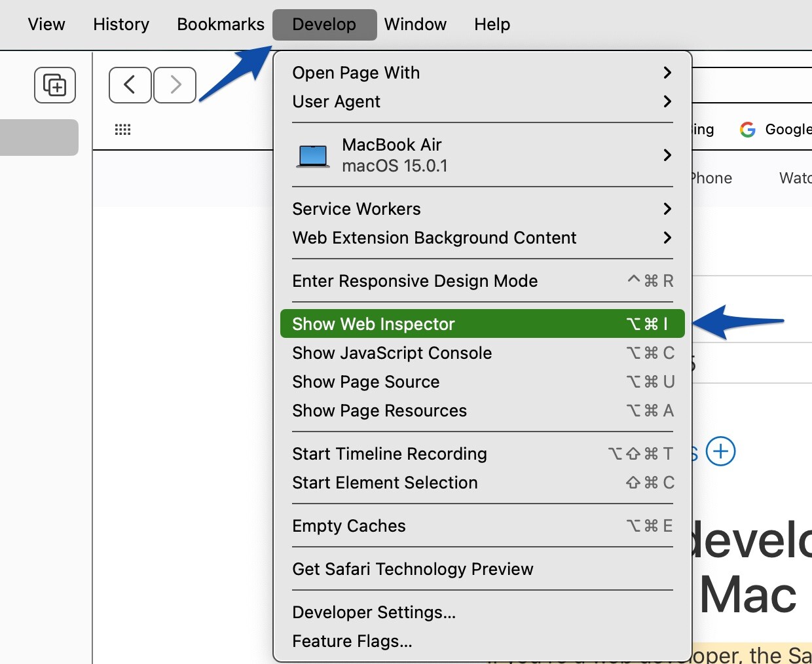Choose Show JavaScript Console
This screenshot has height=664, width=812.
(481, 353)
